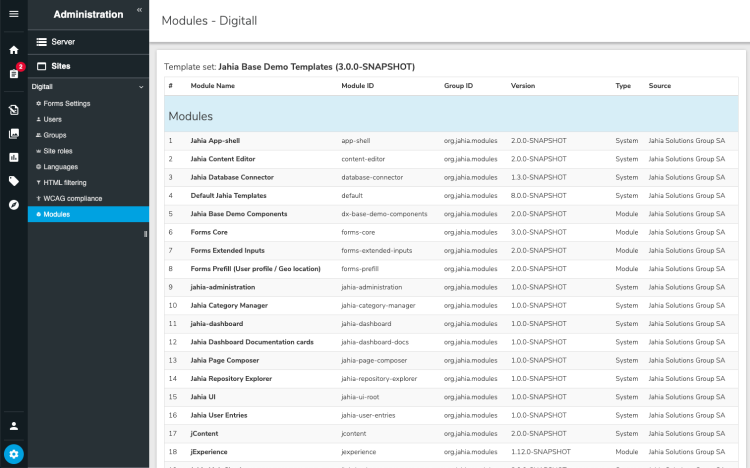The image size is (750, 468).
Task: Open workflow tasks icon with badge 2
Action: click(x=14, y=73)
